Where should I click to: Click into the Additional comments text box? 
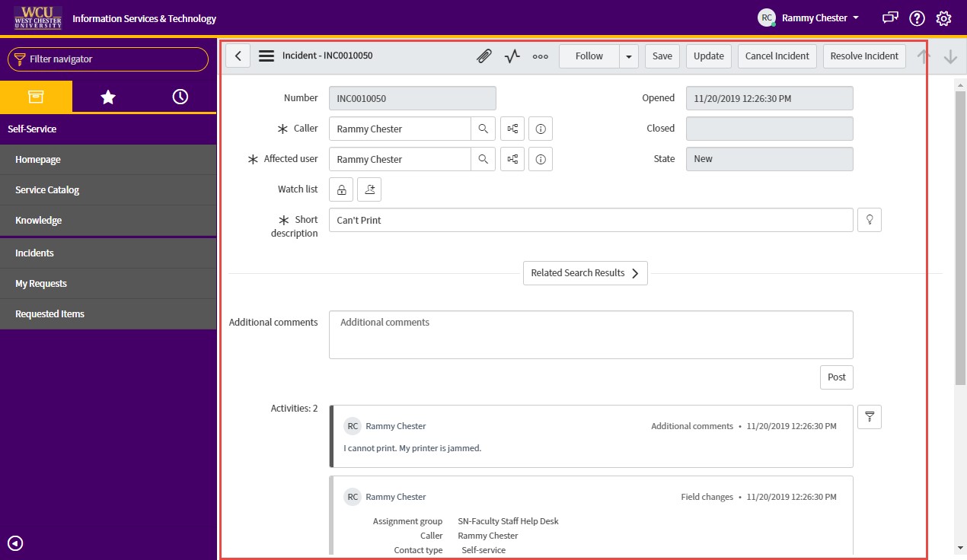591,335
